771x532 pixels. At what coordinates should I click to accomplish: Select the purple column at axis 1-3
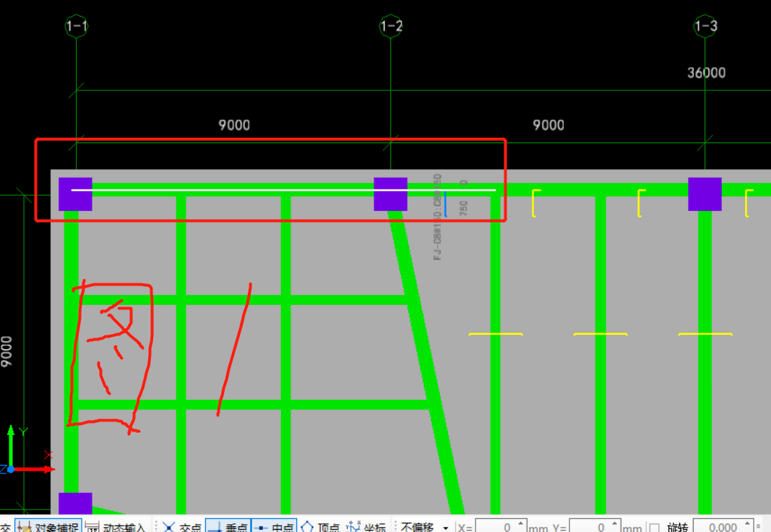tap(705, 194)
